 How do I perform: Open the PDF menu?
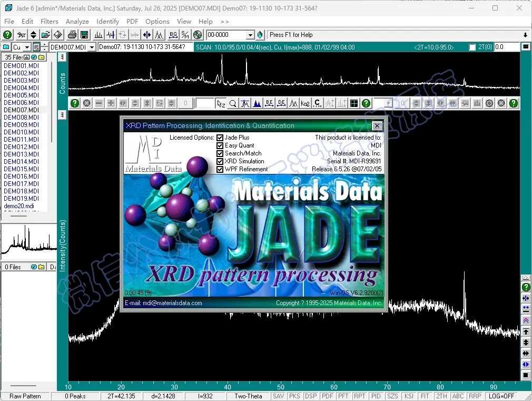tap(132, 22)
